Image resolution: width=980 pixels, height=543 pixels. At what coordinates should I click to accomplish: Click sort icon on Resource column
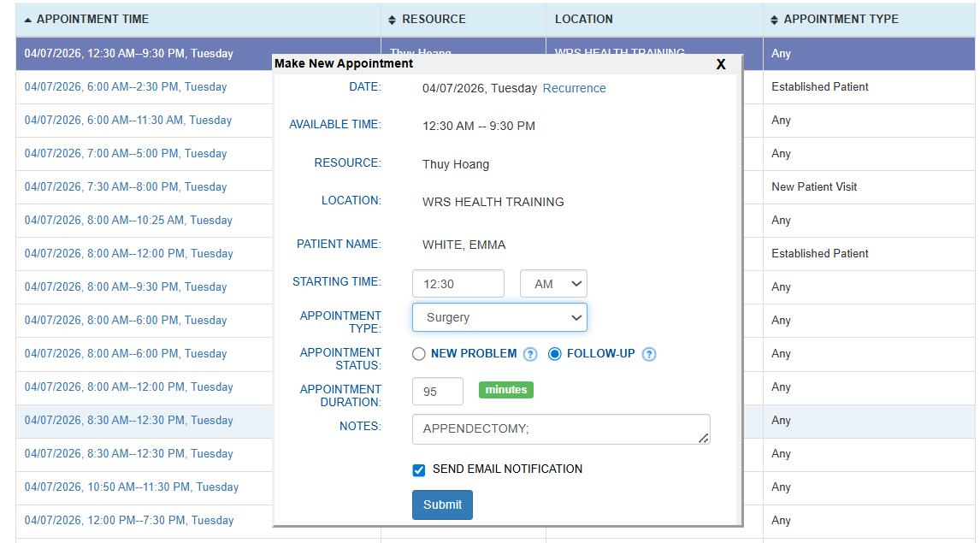click(393, 19)
